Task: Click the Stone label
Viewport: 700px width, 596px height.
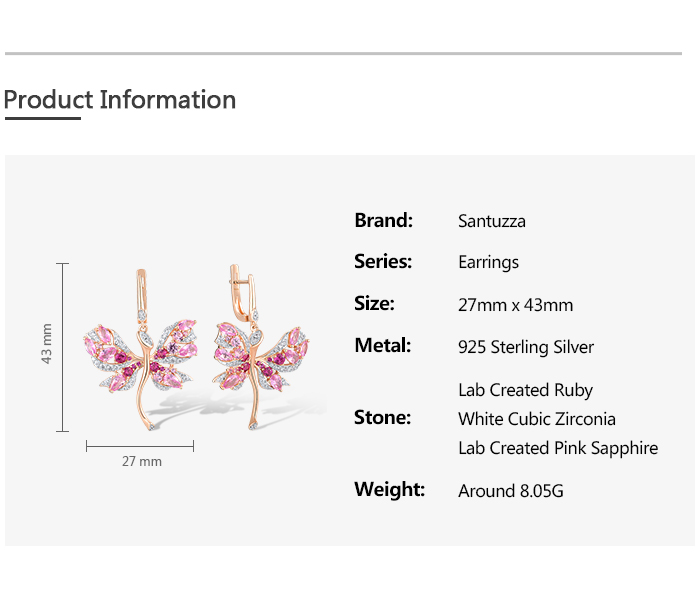Action: coord(382,418)
